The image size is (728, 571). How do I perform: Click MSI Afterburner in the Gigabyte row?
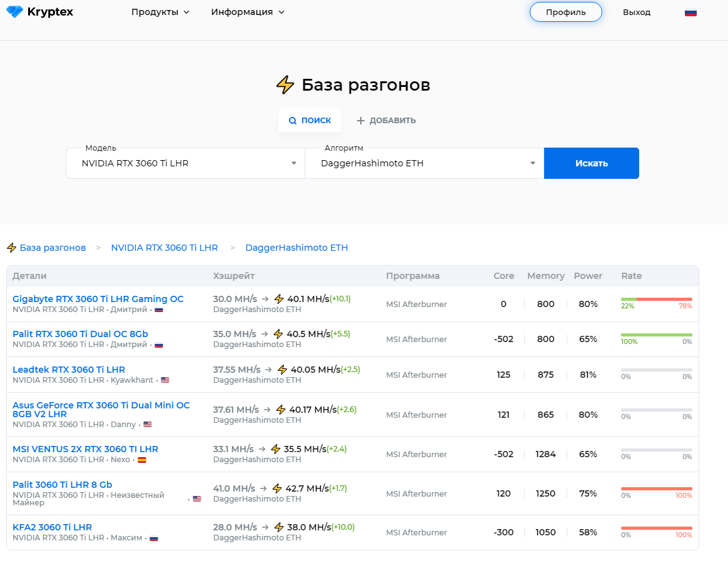click(x=417, y=304)
